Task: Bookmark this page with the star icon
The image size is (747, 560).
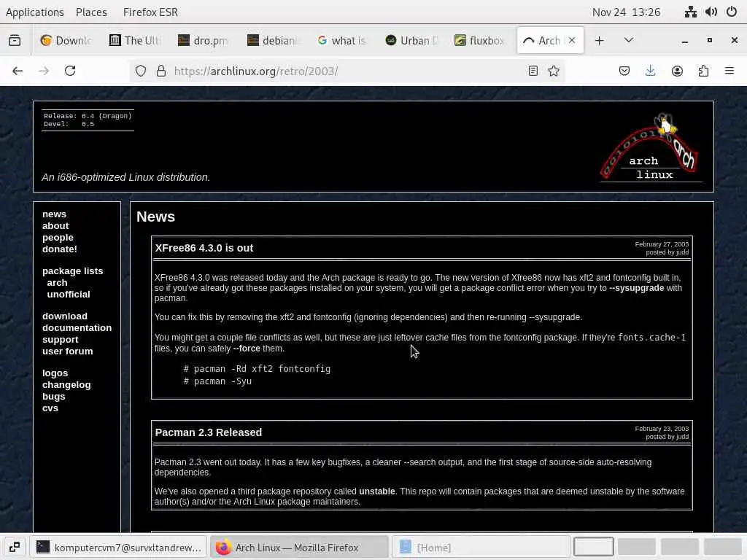Action: pyautogui.click(x=554, y=71)
